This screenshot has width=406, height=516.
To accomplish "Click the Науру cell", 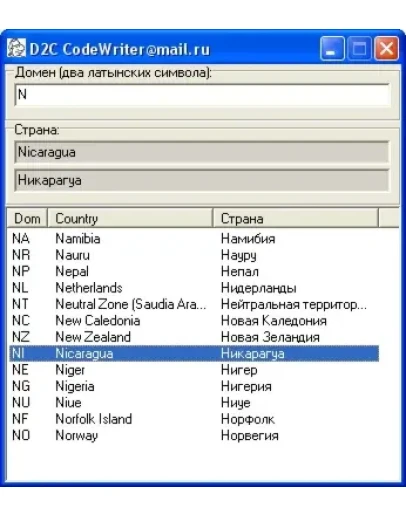I will tap(239, 256).
